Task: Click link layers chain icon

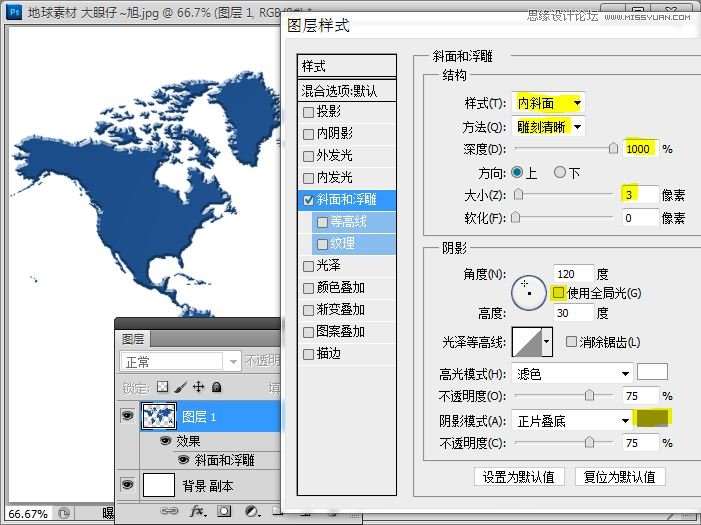Action: (x=169, y=512)
